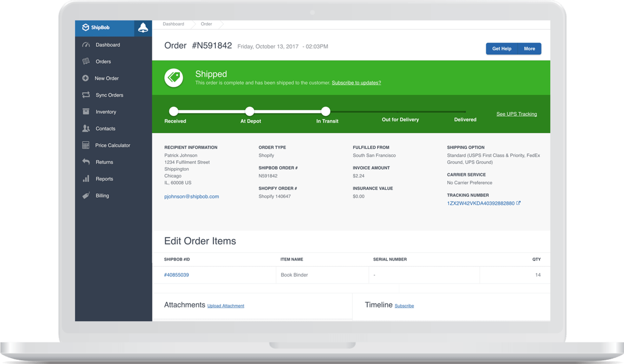Click the Sync Orders arrows icon
Viewport: 624px width, 364px height.
point(86,95)
